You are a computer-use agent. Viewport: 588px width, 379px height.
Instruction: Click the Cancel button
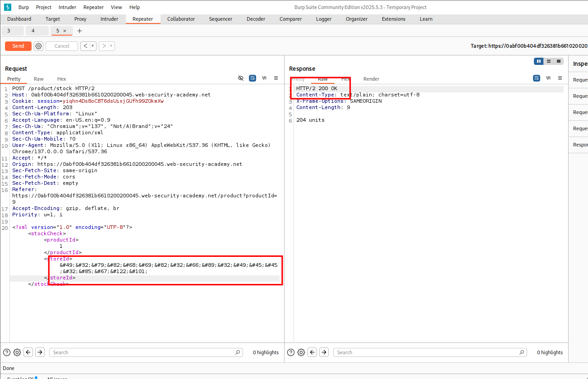[x=62, y=46]
